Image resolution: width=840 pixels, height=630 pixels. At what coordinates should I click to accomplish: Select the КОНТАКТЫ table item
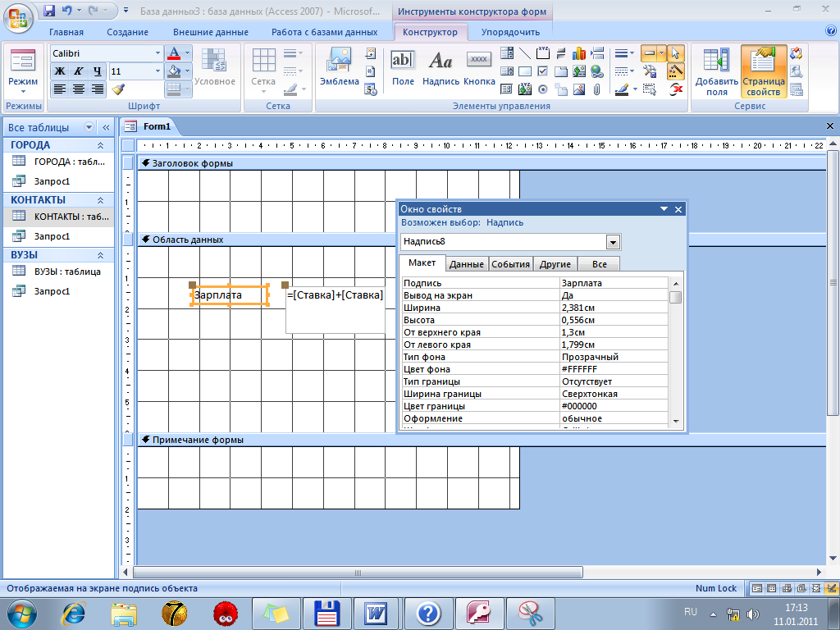pos(59,217)
